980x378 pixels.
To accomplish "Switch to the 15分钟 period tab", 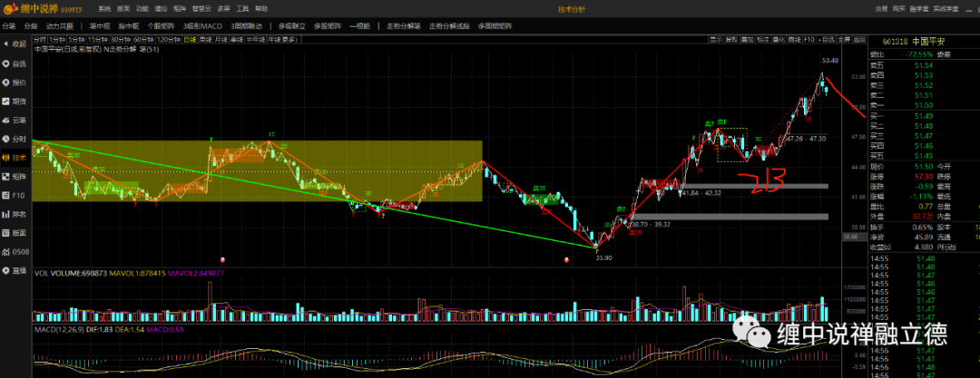I will 97,39.
